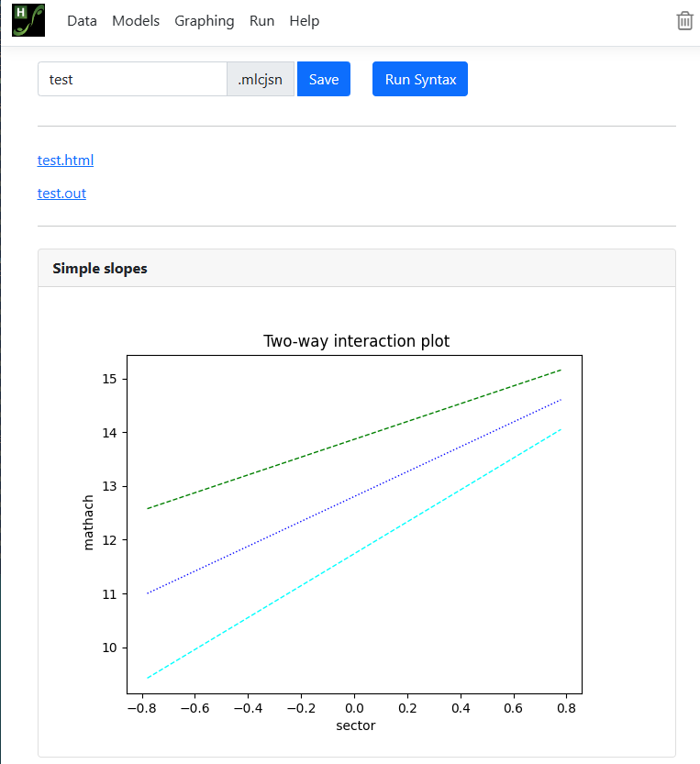
Task: Expand the Graphing menu
Action: (x=204, y=21)
